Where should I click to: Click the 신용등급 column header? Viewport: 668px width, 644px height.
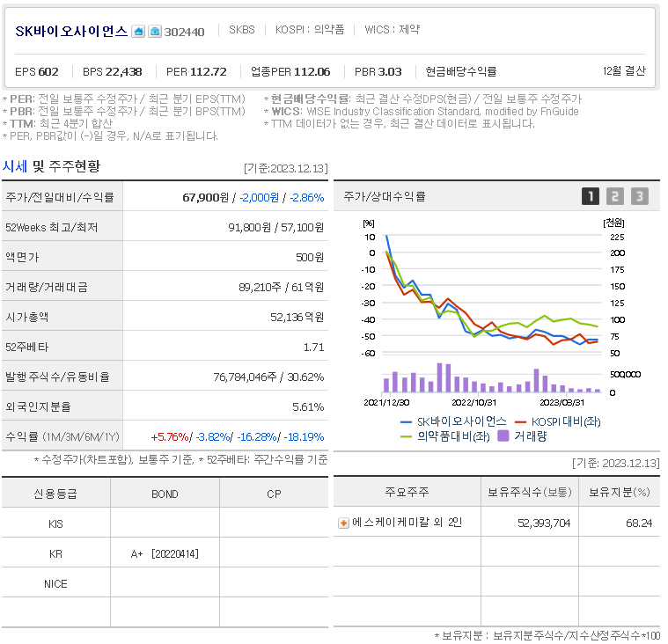point(55,494)
